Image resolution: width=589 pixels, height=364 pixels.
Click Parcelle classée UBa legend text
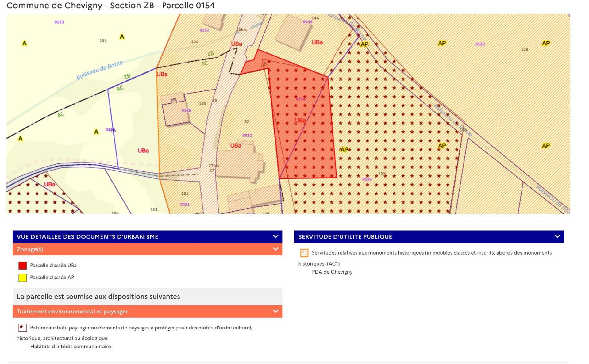click(53, 266)
